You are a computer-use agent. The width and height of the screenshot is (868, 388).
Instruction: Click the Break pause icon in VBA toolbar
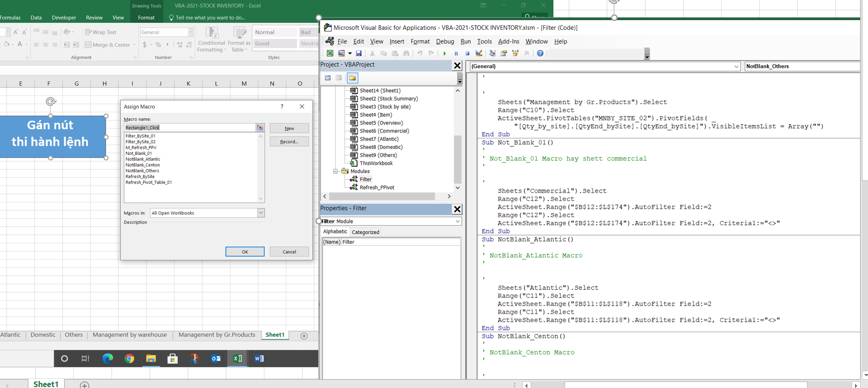(x=456, y=54)
